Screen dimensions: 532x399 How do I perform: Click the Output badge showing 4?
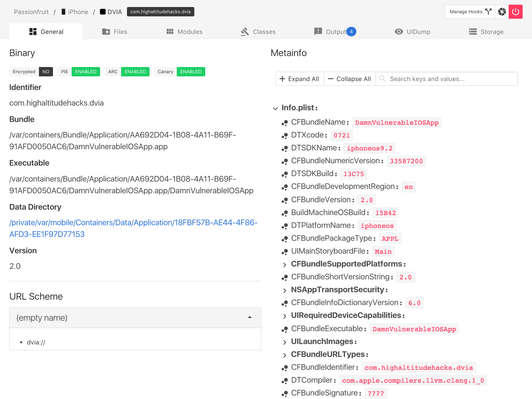point(351,32)
